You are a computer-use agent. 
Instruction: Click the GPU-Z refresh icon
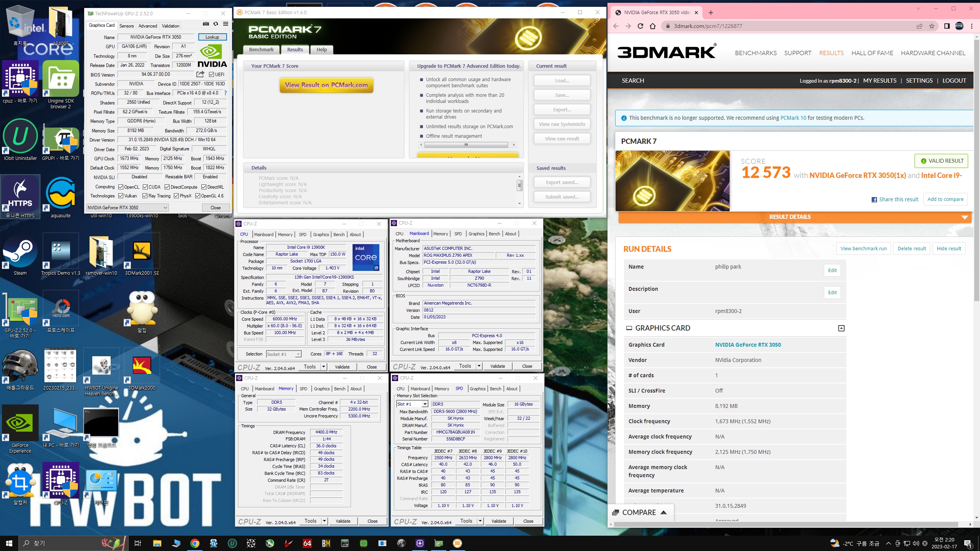[216, 24]
